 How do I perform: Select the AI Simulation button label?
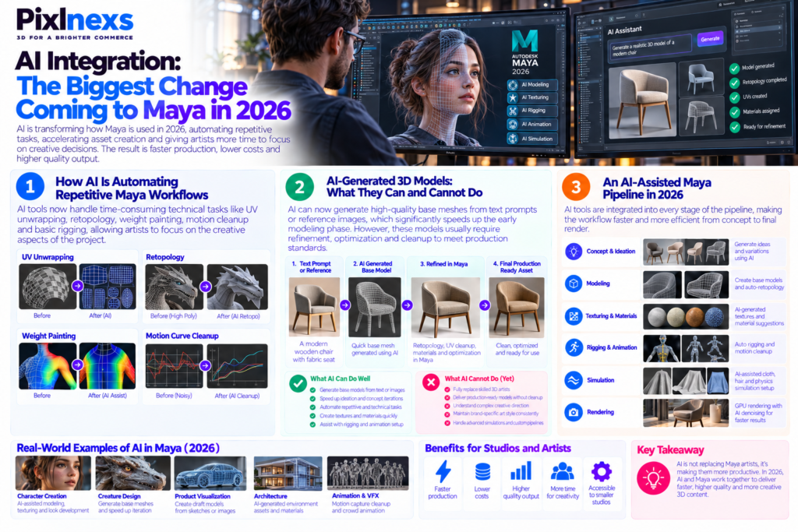[x=537, y=139]
